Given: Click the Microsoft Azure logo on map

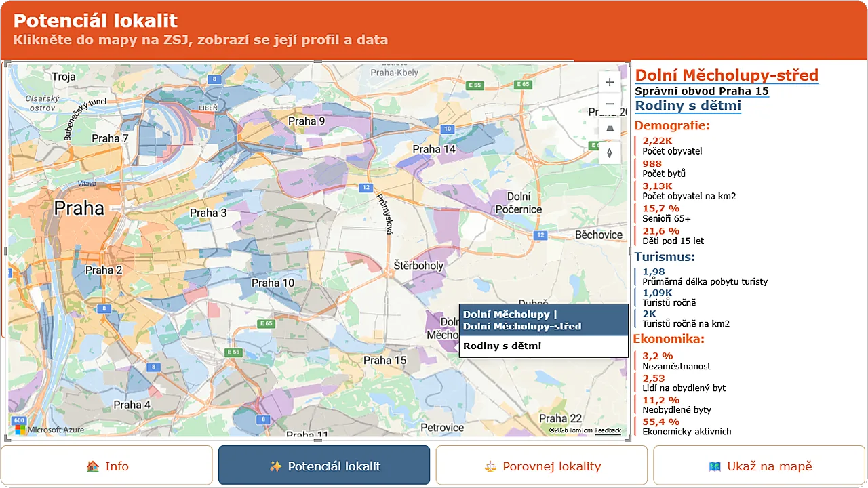Looking at the screenshot, I should point(50,430).
